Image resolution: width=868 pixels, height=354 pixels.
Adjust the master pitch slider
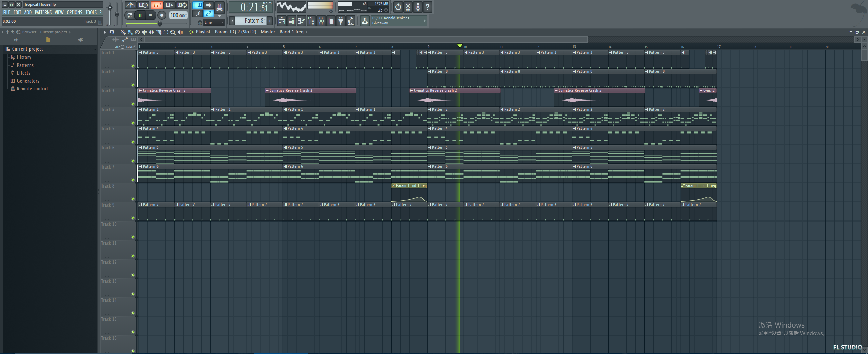coord(117,14)
